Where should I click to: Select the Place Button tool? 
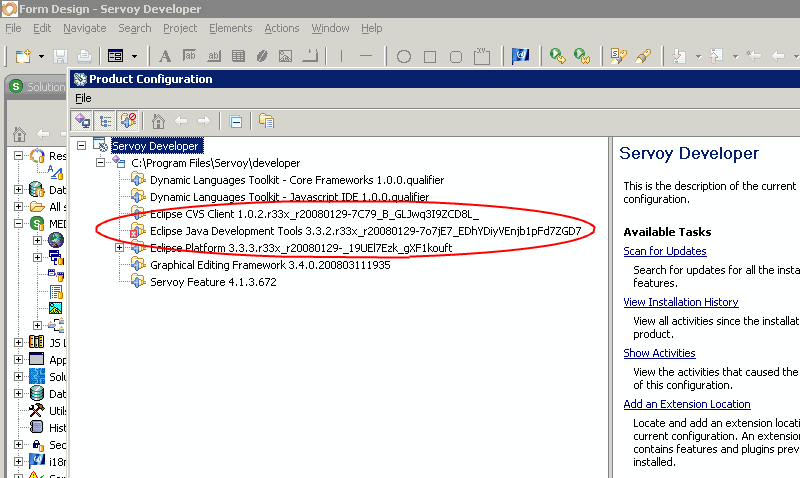[214, 56]
